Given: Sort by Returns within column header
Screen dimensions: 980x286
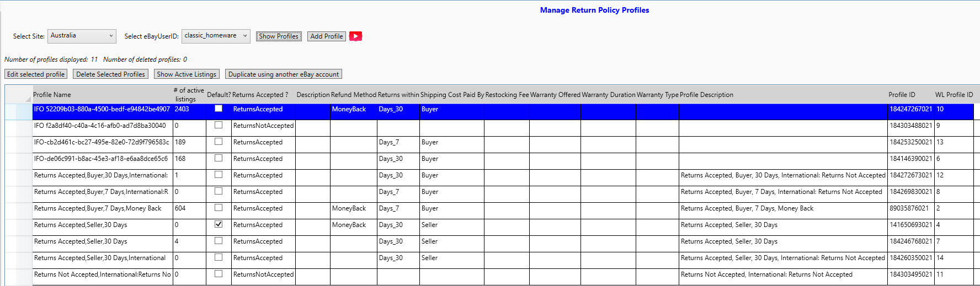Looking at the screenshot, I should tap(398, 95).
